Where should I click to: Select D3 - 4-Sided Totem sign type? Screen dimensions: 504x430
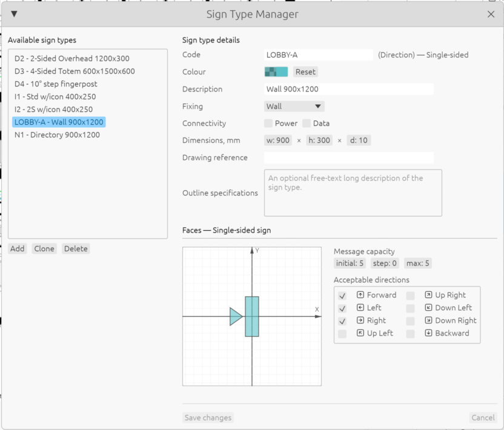click(x=75, y=71)
